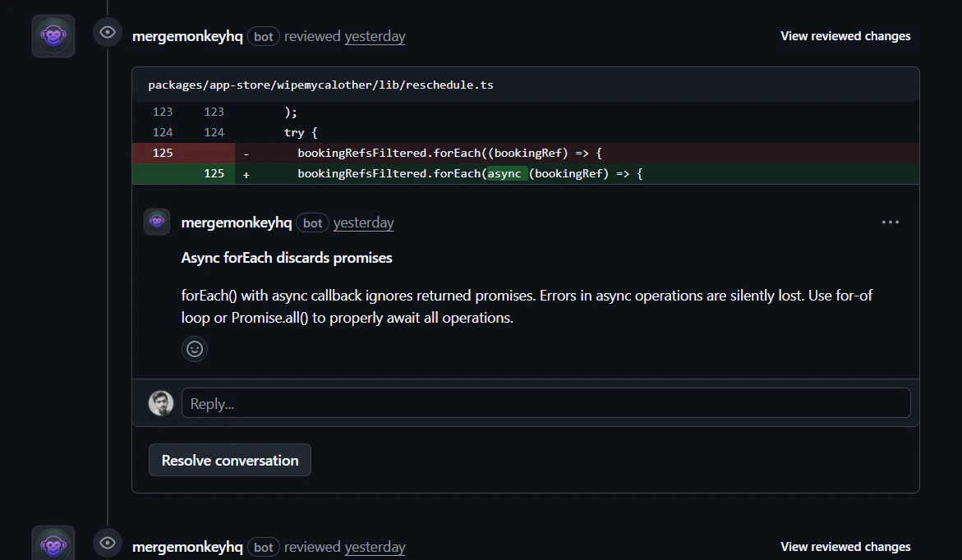The height and width of the screenshot is (560, 962).
Task: Click the bot label on the bottom review
Action: pyautogui.click(x=263, y=546)
